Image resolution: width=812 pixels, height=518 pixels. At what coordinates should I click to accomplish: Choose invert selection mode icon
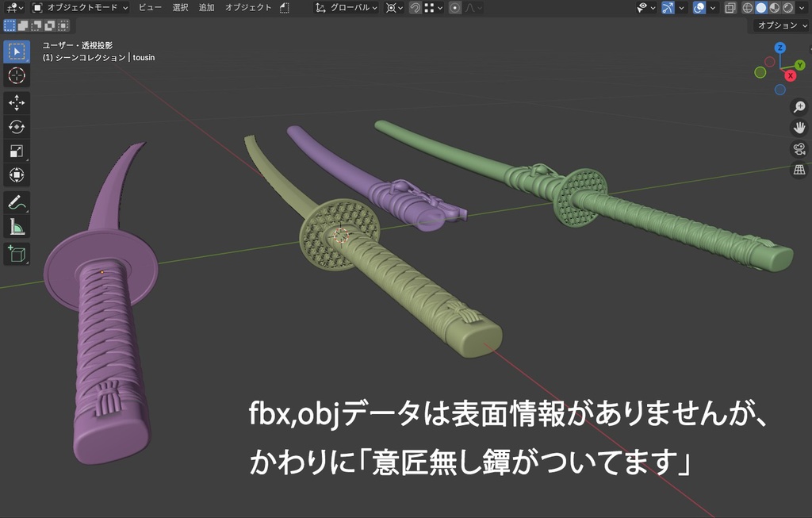[x=50, y=25]
